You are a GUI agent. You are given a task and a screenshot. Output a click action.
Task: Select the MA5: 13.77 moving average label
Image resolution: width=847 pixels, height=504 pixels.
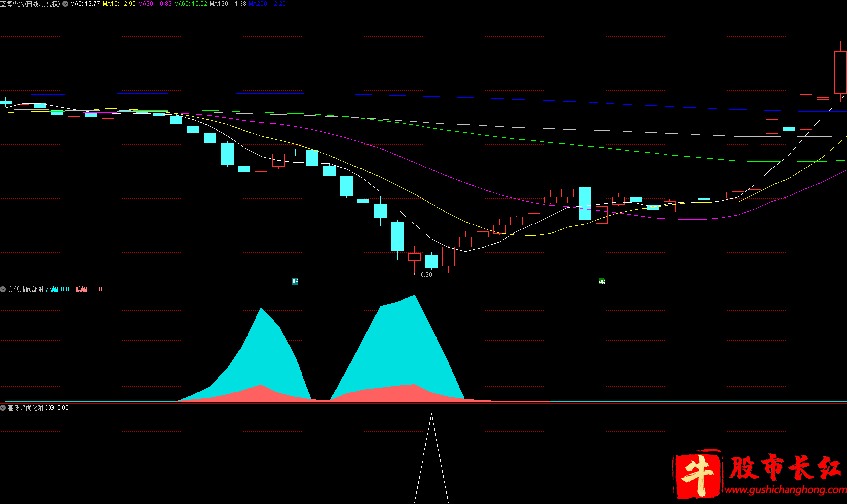tap(85, 4)
